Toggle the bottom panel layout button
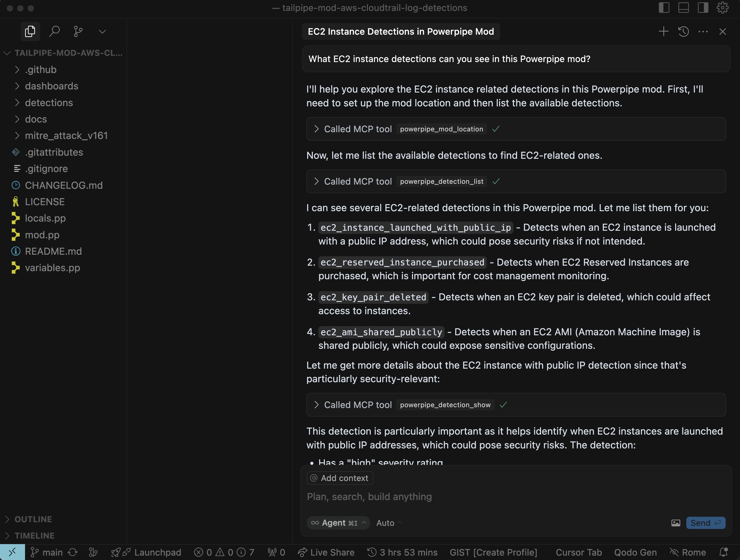 tap(683, 8)
